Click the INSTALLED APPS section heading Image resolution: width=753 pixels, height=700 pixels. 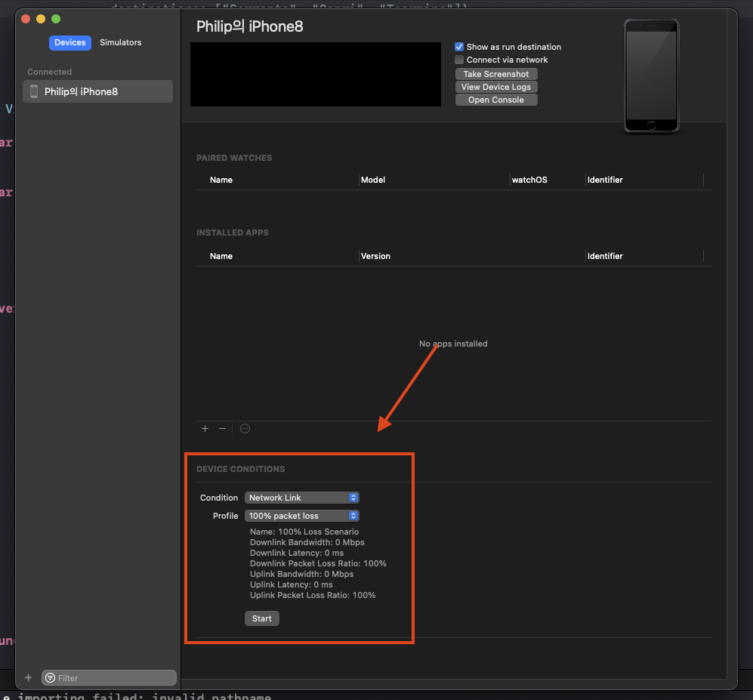[x=233, y=233]
